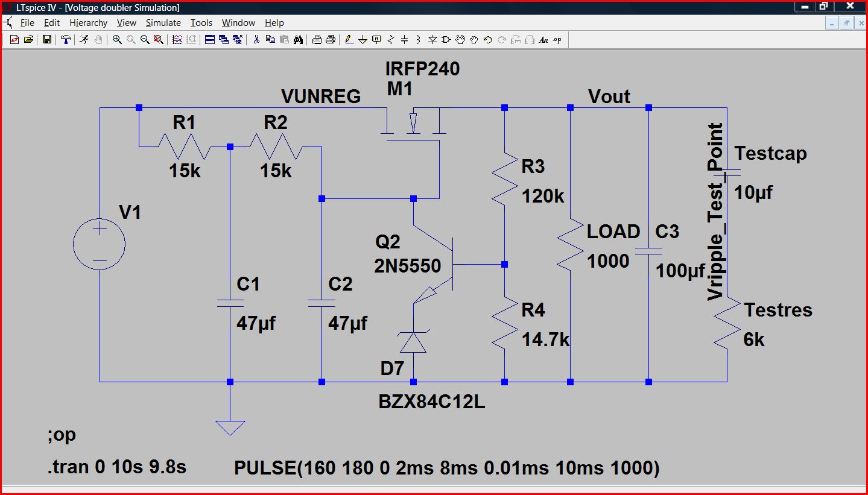This screenshot has height=495, width=868.
Task: Select the Move tool (open hand)
Action: click(460, 40)
